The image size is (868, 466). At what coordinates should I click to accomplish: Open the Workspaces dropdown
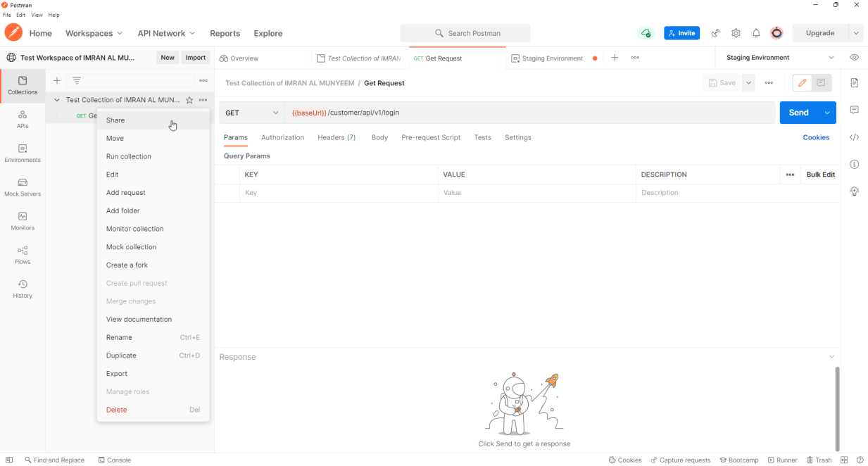(94, 33)
